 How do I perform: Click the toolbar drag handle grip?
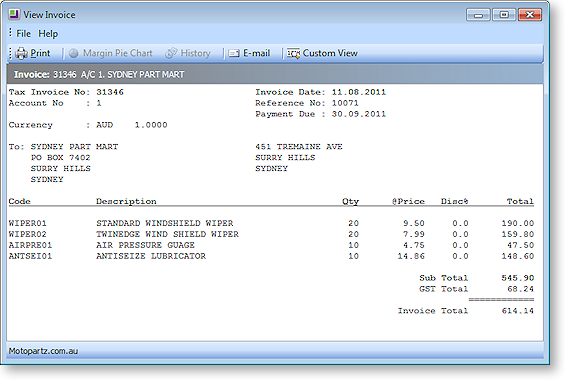pos(10,53)
